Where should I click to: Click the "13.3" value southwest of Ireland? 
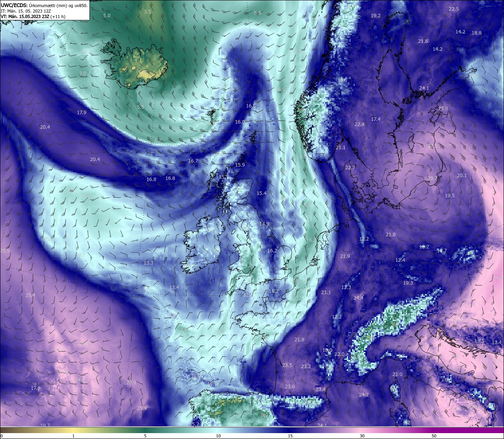tap(148, 263)
